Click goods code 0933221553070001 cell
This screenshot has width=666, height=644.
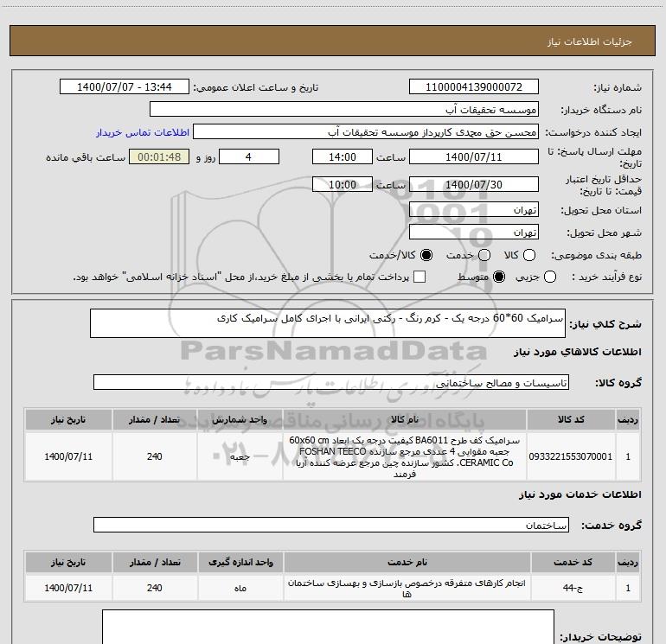(x=571, y=456)
